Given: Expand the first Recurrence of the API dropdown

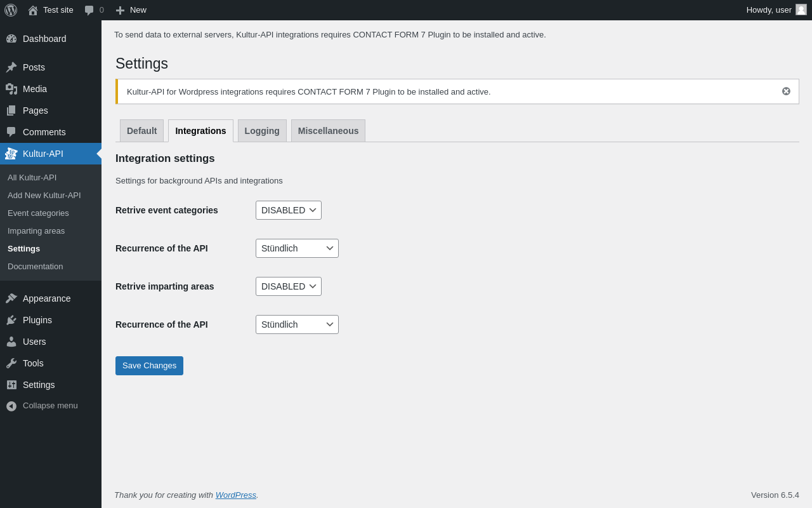Looking at the screenshot, I should click(x=297, y=248).
